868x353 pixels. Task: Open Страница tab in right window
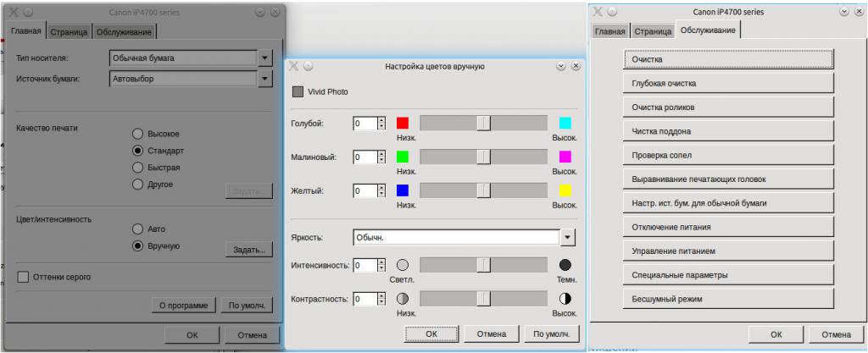coord(653,31)
